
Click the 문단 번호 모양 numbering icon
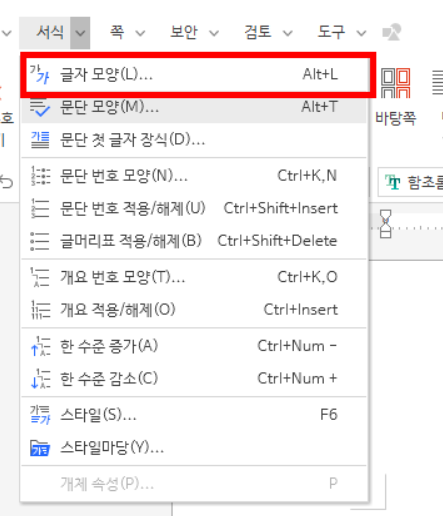point(40,176)
